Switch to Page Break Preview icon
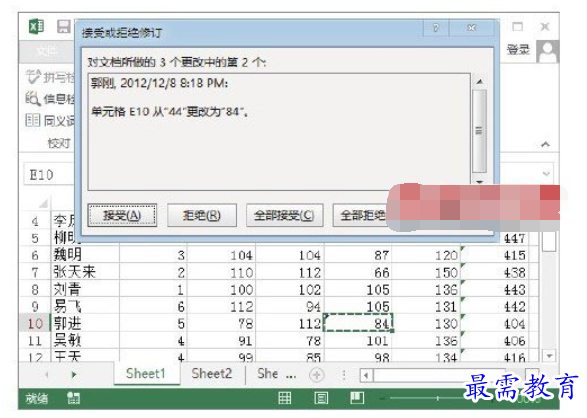The width and height of the screenshot is (587, 418). [x=357, y=398]
